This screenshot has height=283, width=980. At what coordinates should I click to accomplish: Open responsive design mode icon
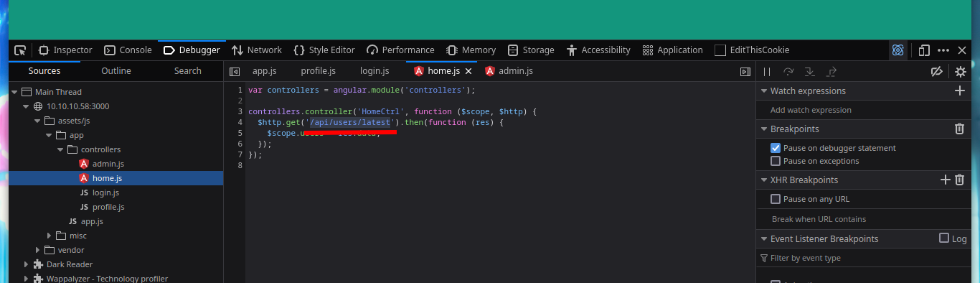coord(924,50)
